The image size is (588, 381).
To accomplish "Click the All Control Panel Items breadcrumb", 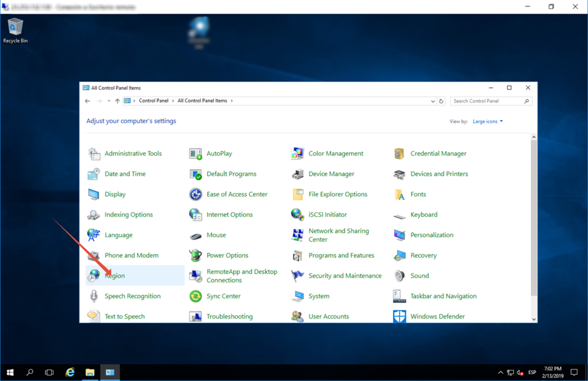I will pyautogui.click(x=202, y=101).
